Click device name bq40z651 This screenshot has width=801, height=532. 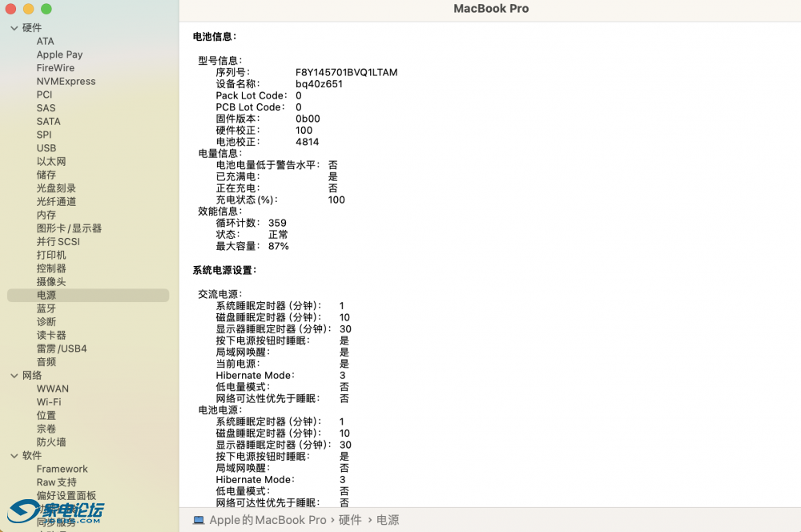tap(319, 84)
